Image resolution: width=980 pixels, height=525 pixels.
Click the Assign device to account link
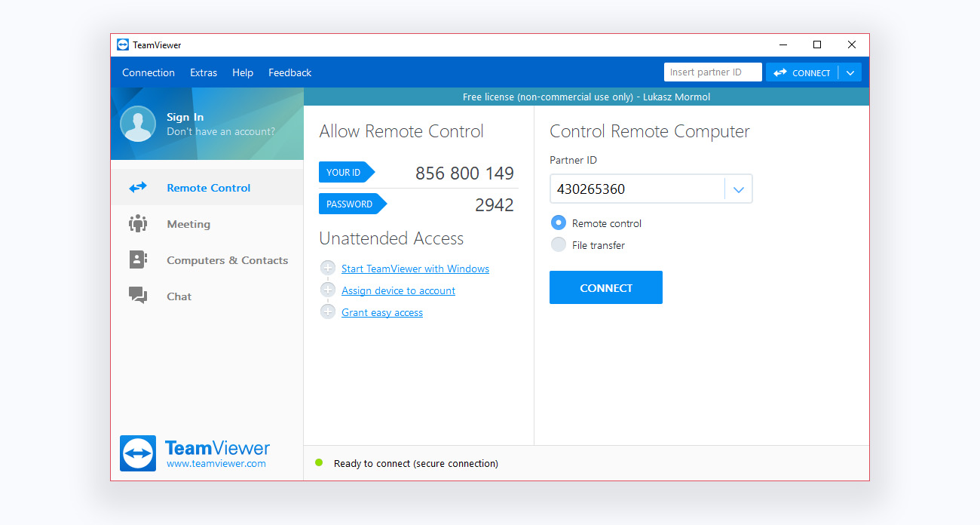click(398, 290)
